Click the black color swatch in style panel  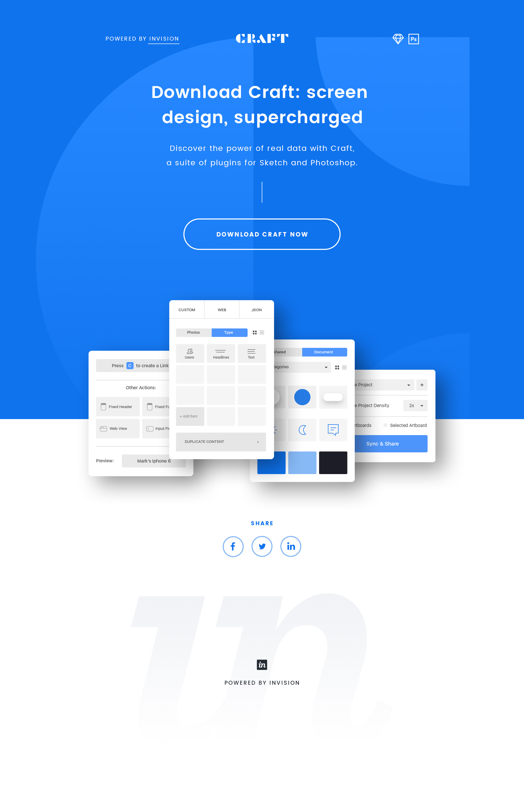[333, 461]
